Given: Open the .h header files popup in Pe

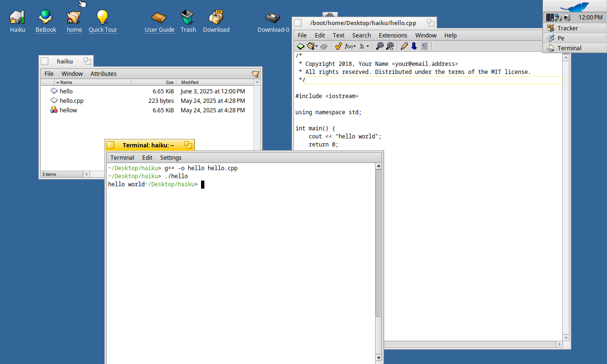Looking at the screenshot, I should tap(364, 46).
